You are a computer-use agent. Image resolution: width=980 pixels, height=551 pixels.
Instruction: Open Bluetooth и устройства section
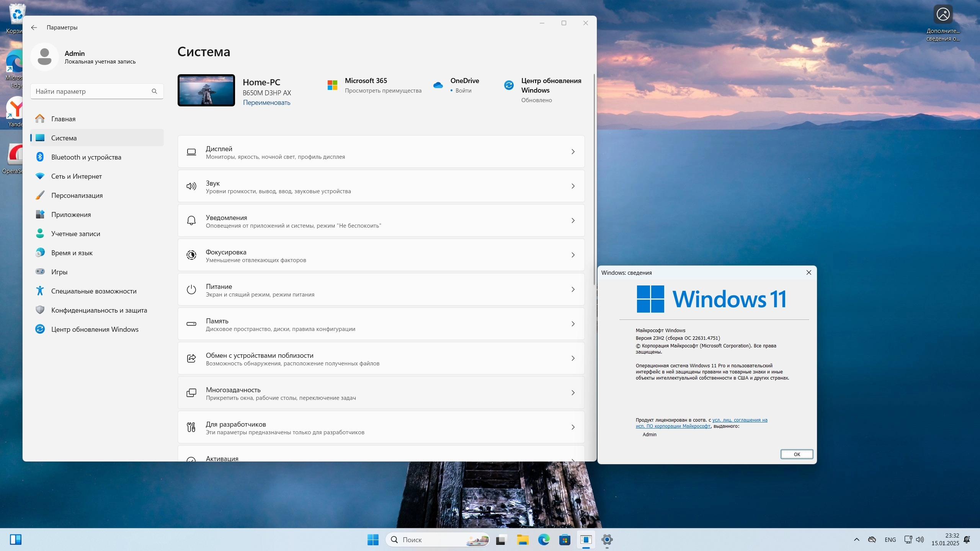[86, 157]
